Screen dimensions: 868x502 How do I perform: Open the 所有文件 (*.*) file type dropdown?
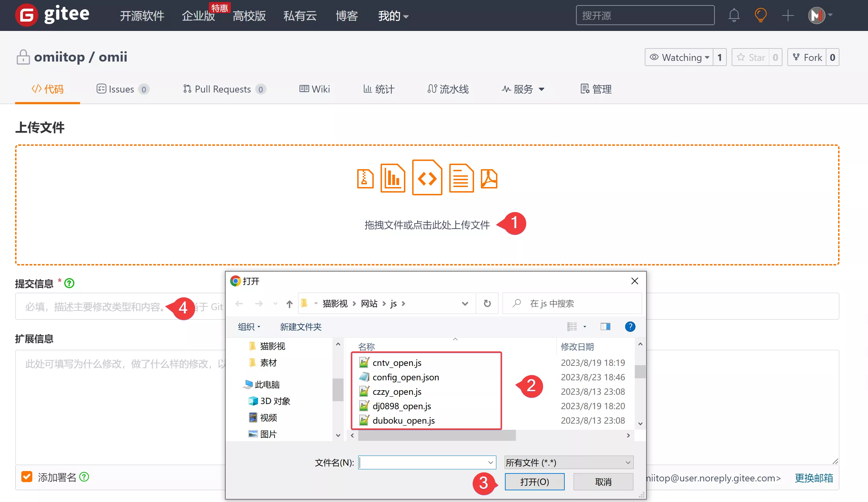coord(568,462)
